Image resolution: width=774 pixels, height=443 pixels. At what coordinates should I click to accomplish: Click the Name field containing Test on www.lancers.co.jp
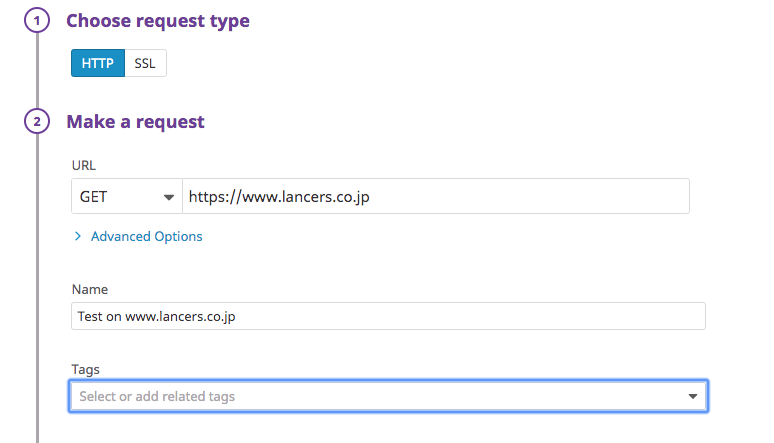(388, 316)
